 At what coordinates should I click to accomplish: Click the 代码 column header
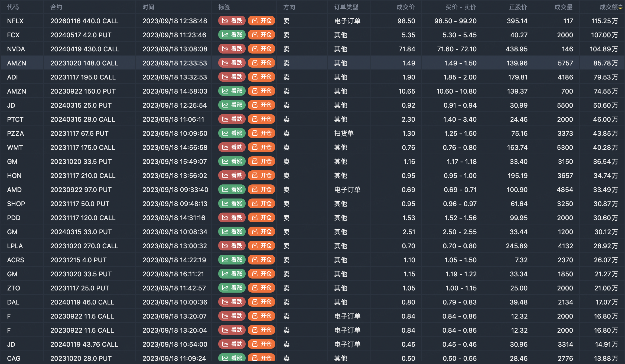13,7
